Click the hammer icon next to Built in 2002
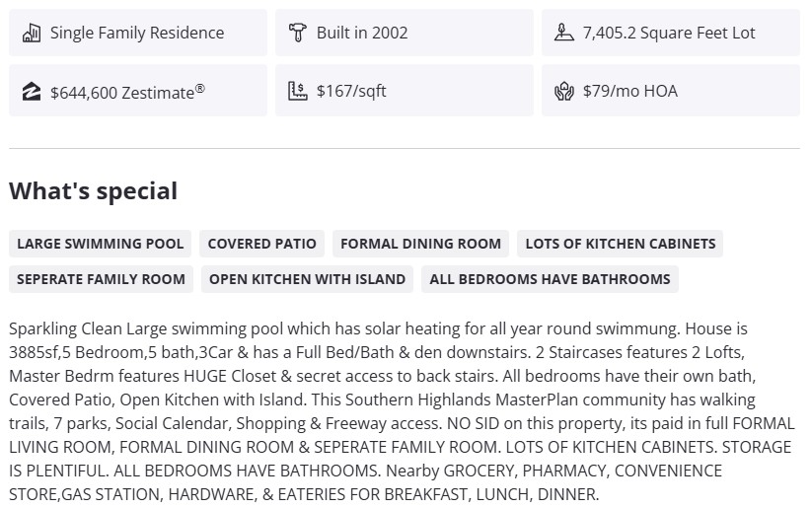812x509 pixels. tap(298, 34)
